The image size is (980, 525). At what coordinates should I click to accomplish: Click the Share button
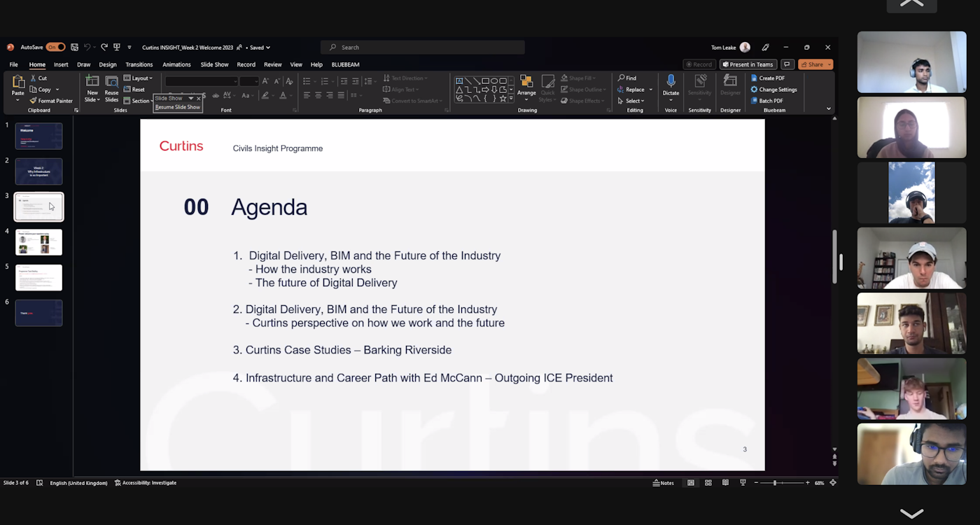point(815,64)
